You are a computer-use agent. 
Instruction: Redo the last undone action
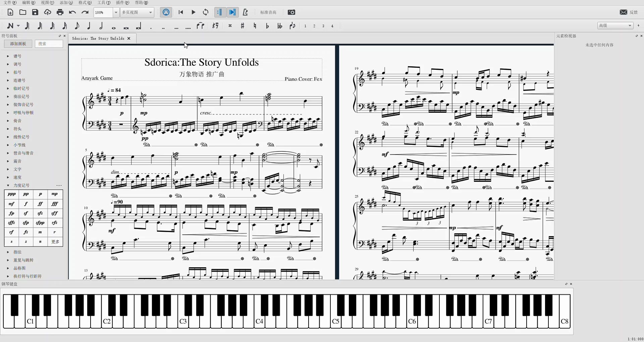click(x=85, y=12)
